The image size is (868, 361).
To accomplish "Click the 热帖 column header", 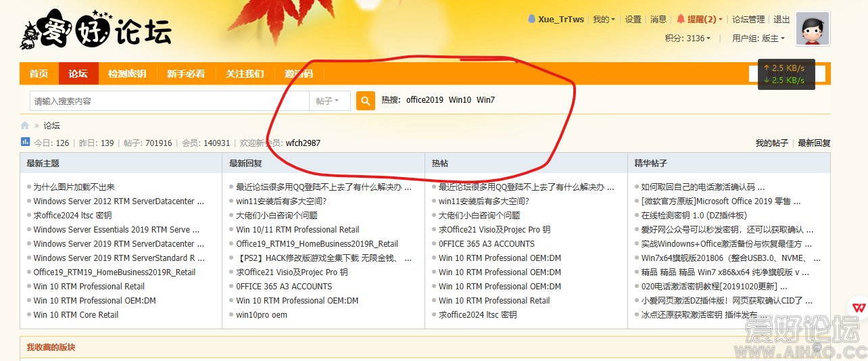I will click(x=440, y=163).
